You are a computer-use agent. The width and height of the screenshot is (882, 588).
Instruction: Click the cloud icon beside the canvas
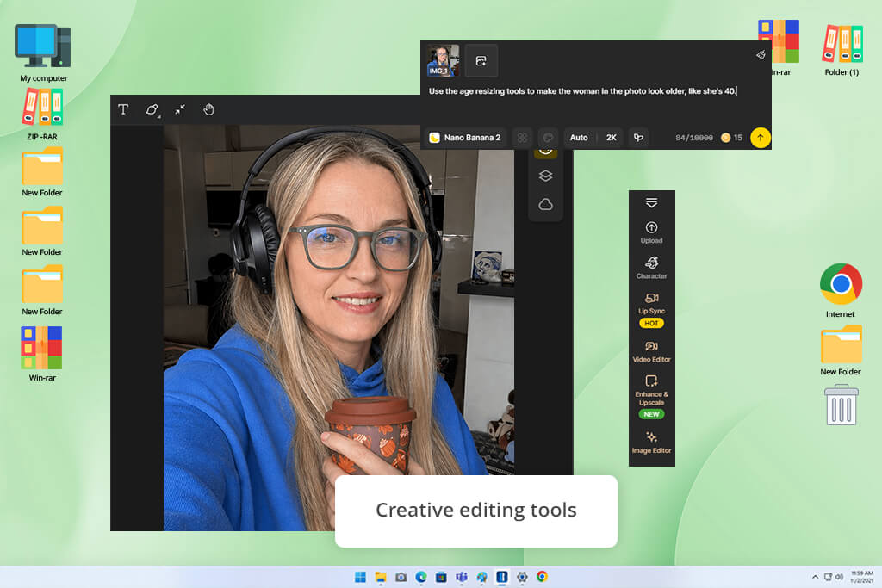[x=545, y=204]
